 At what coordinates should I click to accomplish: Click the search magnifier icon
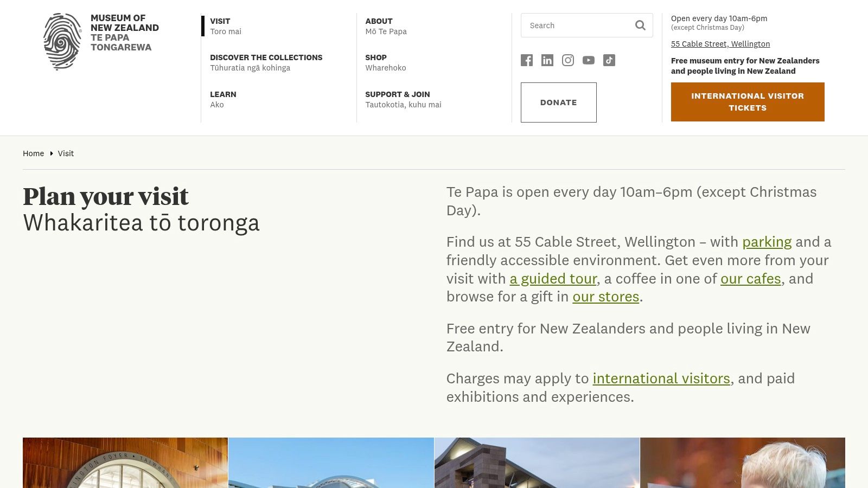[640, 25]
